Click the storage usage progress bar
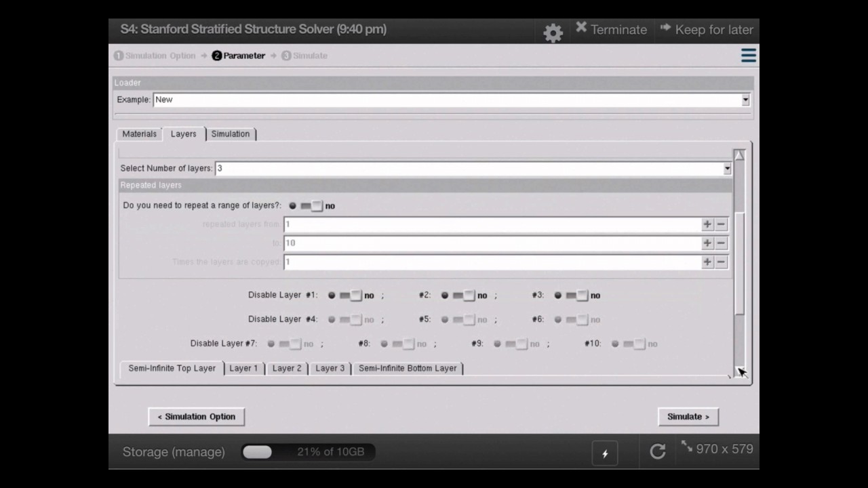 click(308, 452)
